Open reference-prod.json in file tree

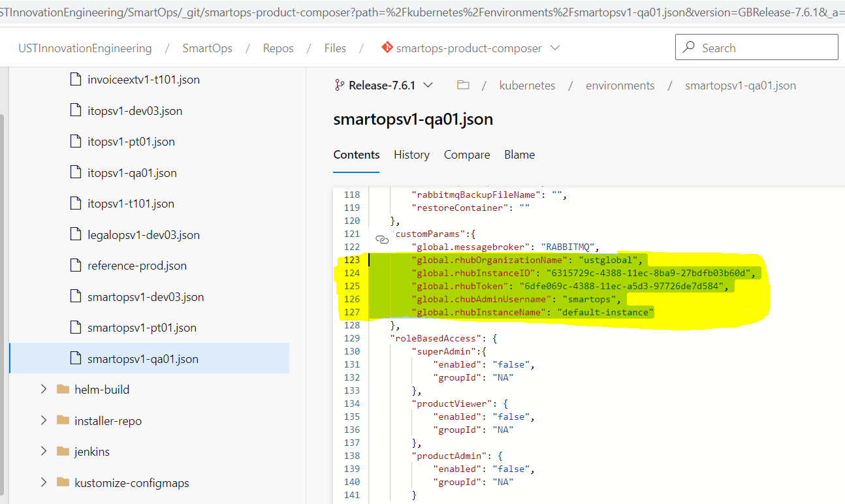point(137,266)
